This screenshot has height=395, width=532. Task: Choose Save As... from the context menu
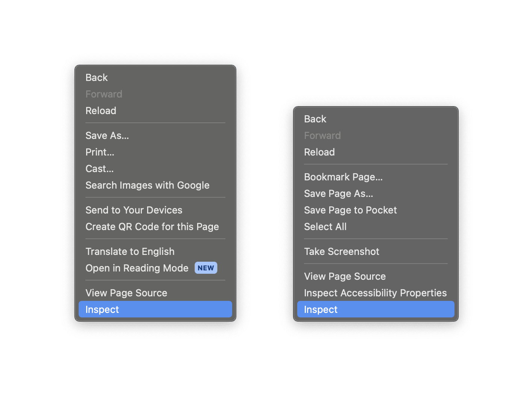point(107,136)
